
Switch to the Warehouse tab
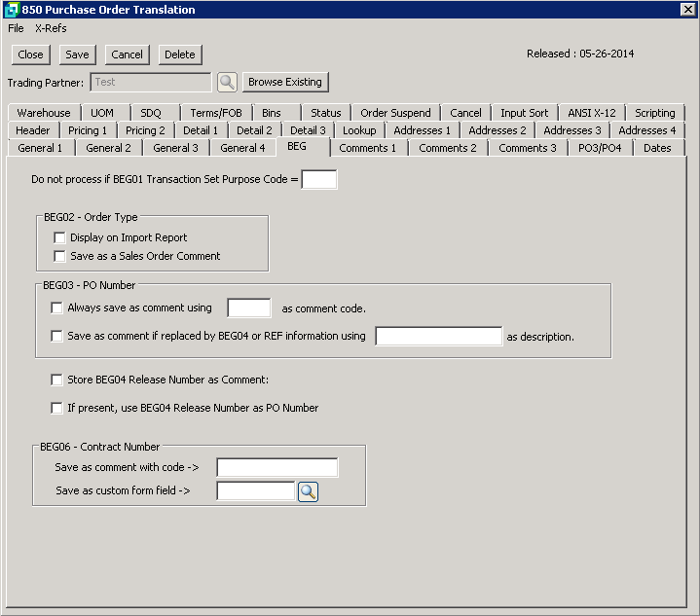coord(43,113)
